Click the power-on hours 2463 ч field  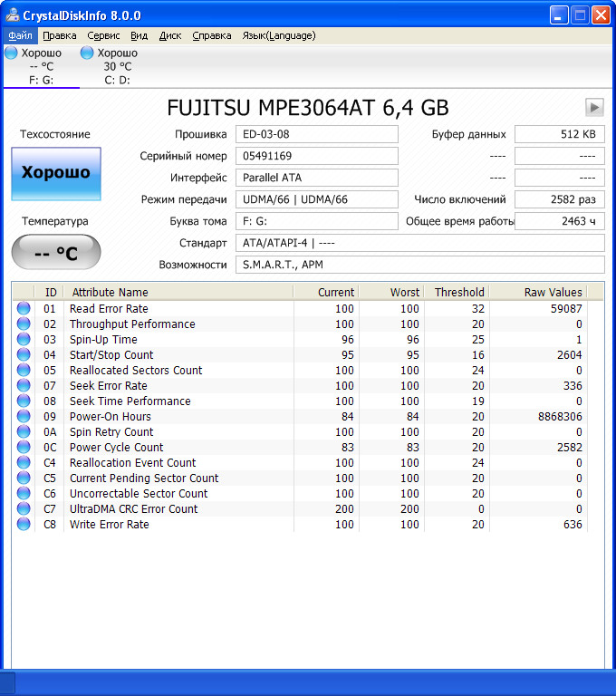pyautogui.click(x=560, y=221)
